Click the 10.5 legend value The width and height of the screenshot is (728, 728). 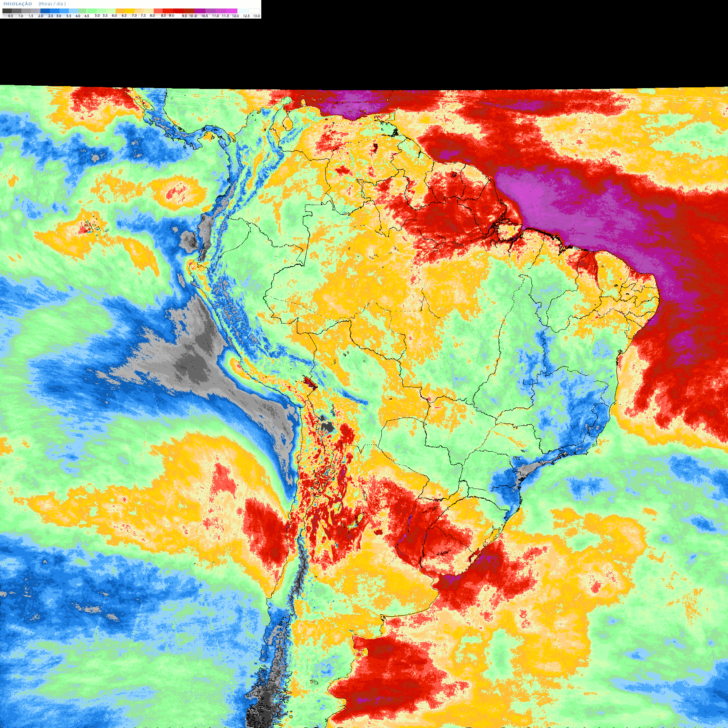coord(205,16)
